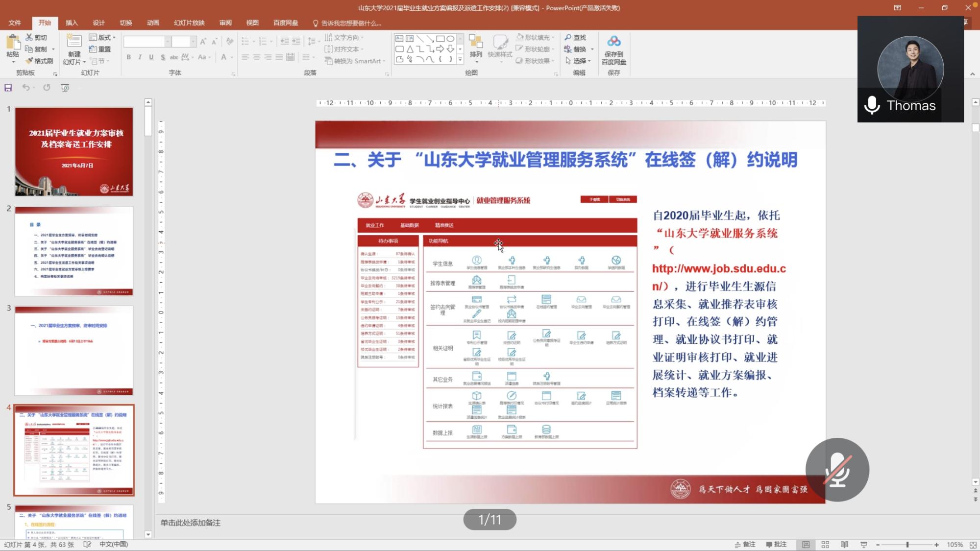This screenshot has width=980, height=551.
Task: Switch to Slide Show (幻灯片放映) tab
Action: [x=189, y=23]
